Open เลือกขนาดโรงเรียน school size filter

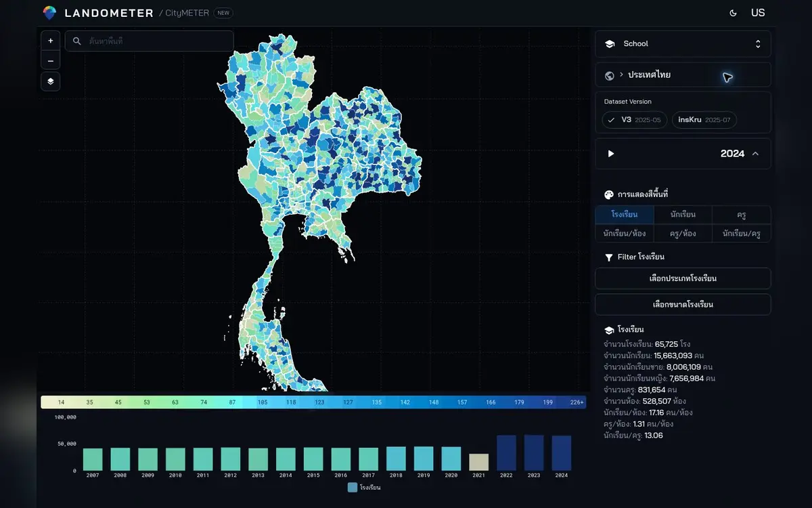tap(683, 304)
